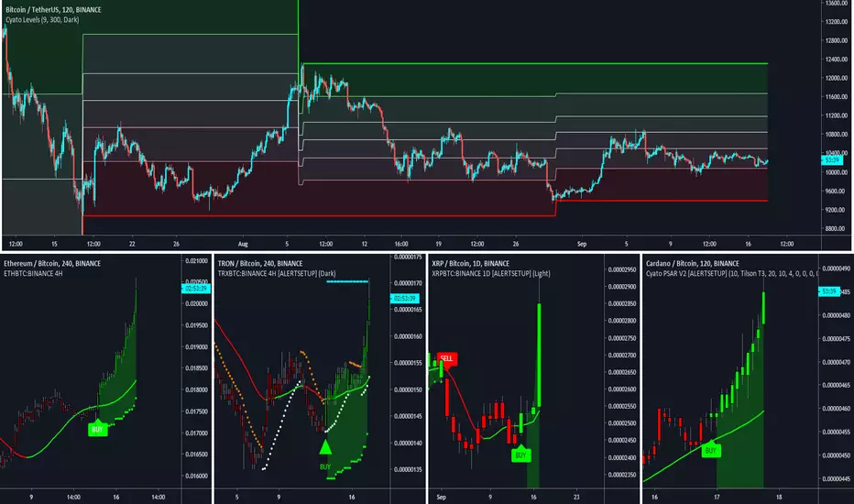Click the 18 date on Cardano time axis
The width and height of the screenshot is (854, 504).
click(x=779, y=497)
